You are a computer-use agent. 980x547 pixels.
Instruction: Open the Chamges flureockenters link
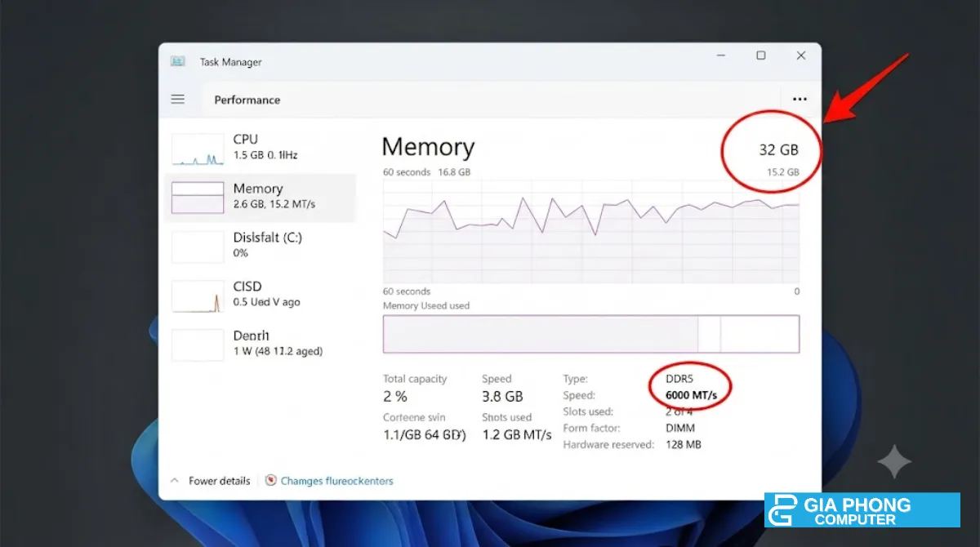(336, 481)
